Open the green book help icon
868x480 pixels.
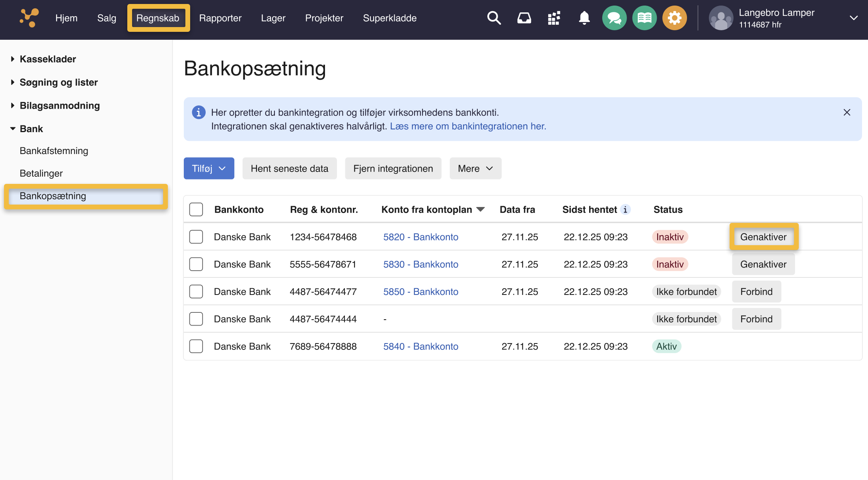pos(644,18)
